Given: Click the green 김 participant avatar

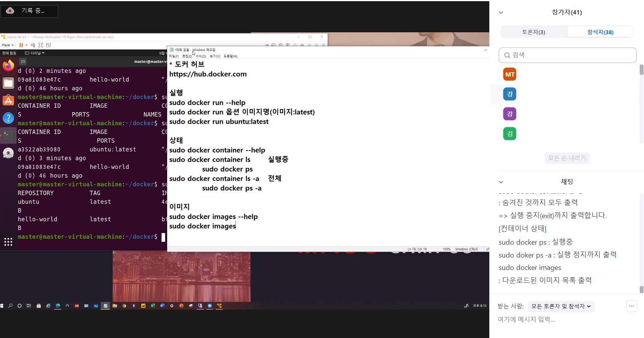Looking at the screenshot, I should [510, 134].
